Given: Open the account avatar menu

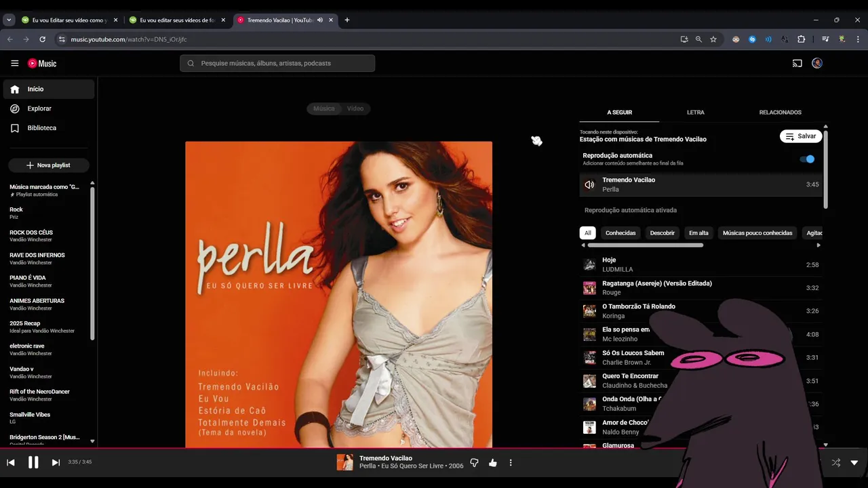Looking at the screenshot, I should [817, 63].
